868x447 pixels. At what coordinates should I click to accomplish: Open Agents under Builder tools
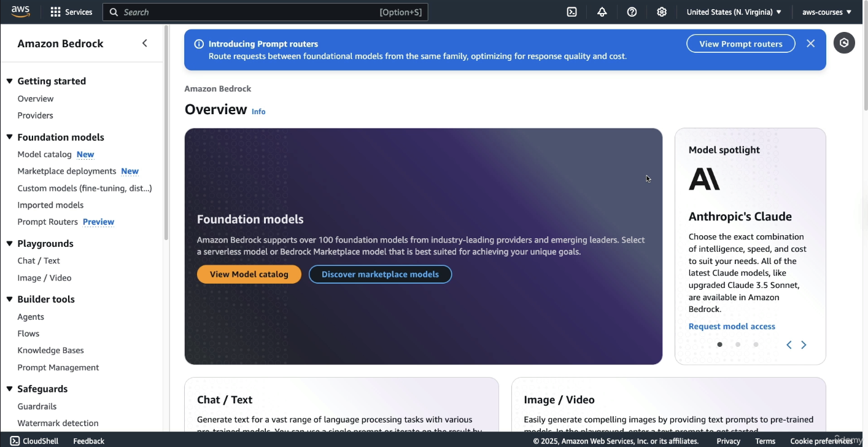(x=31, y=317)
